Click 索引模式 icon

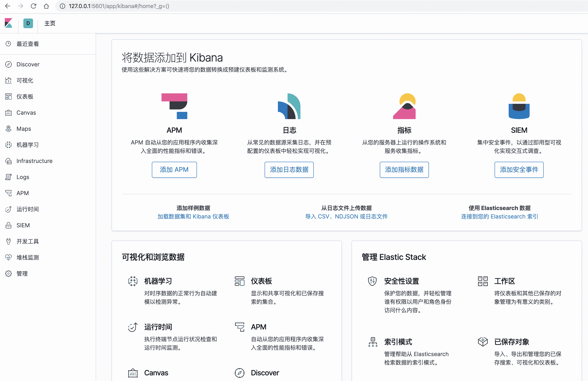pos(373,342)
